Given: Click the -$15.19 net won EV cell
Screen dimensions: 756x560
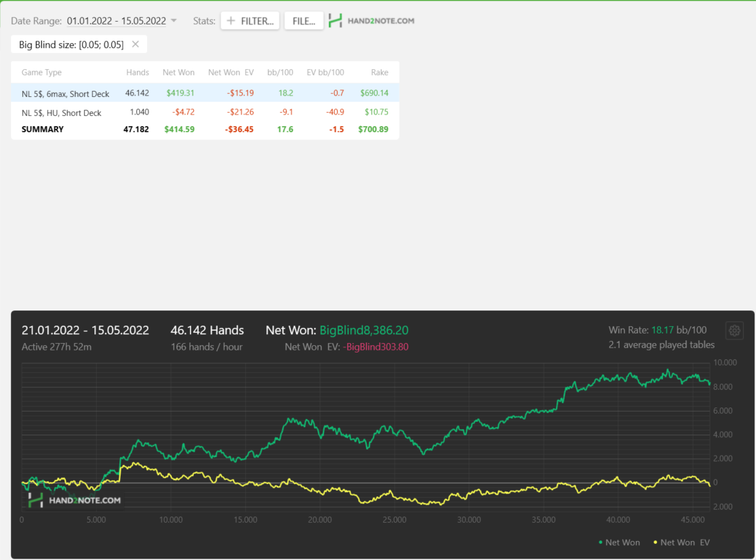Looking at the screenshot, I should pos(240,93).
